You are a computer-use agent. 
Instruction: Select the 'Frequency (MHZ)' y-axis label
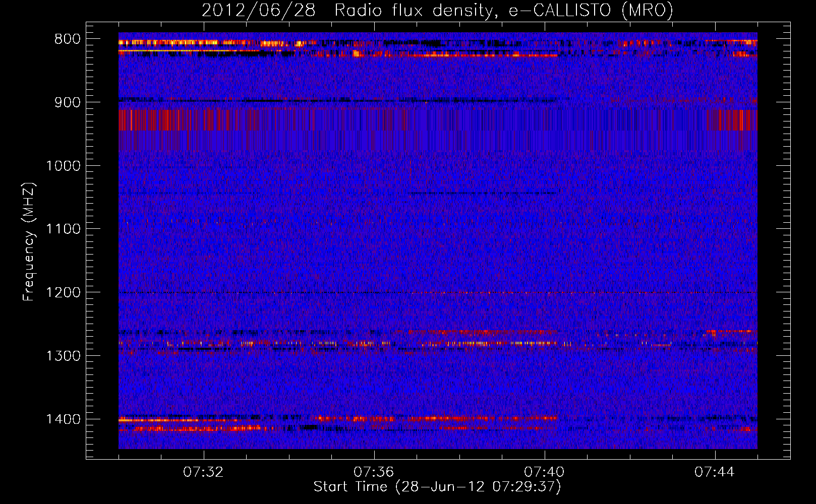point(29,242)
